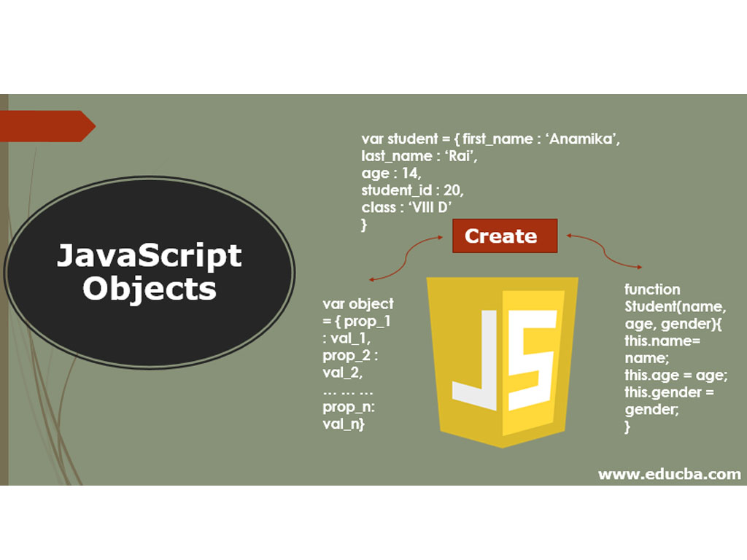Click the yellow JS shield logo
Viewport: 747px width, 560px height.
pyautogui.click(x=503, y=361)
